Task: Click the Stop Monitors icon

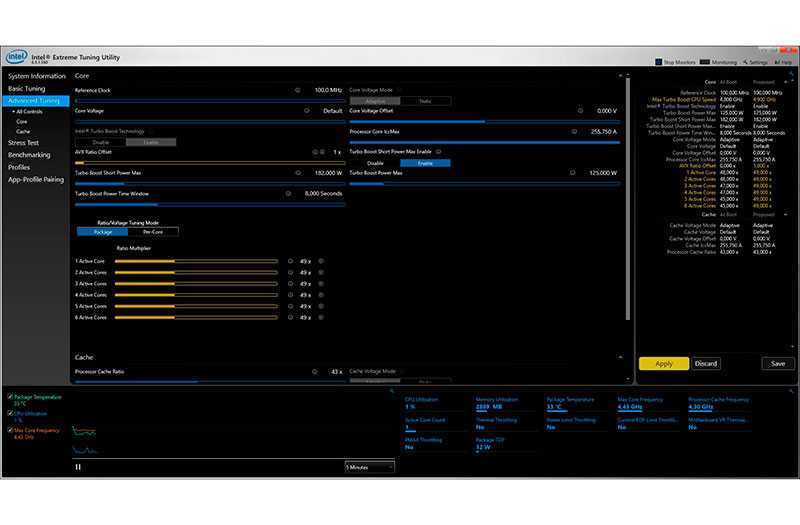Action: [x=659, y=62]
